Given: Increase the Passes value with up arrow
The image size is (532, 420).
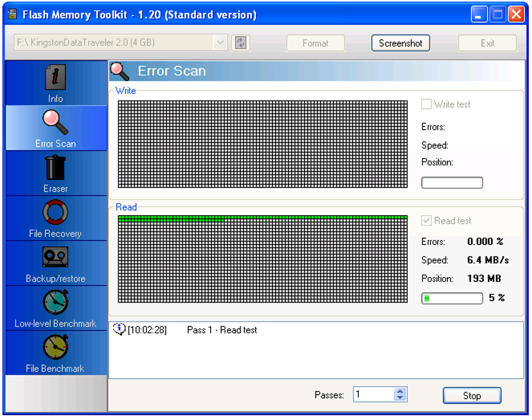Looking at the screenshot, I should 400,391.
